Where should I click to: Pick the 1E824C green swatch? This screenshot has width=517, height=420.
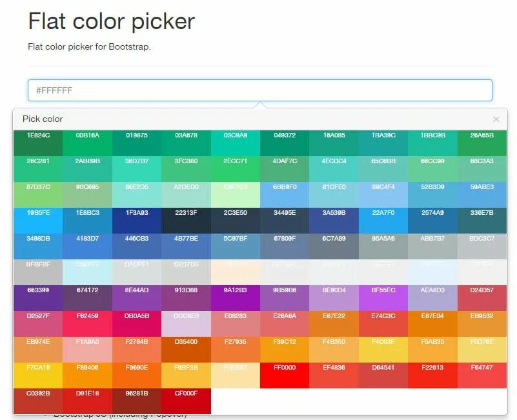pyautogui.click(x=38, y=143)
